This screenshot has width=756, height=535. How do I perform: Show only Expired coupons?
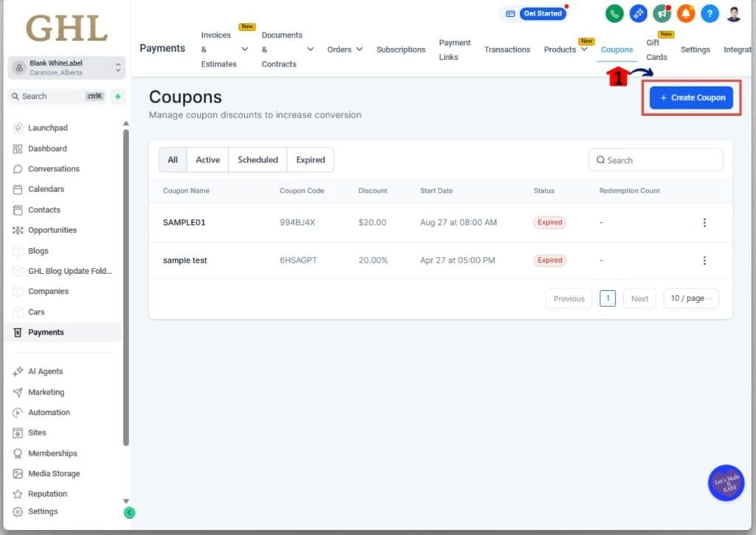[310, 159]
